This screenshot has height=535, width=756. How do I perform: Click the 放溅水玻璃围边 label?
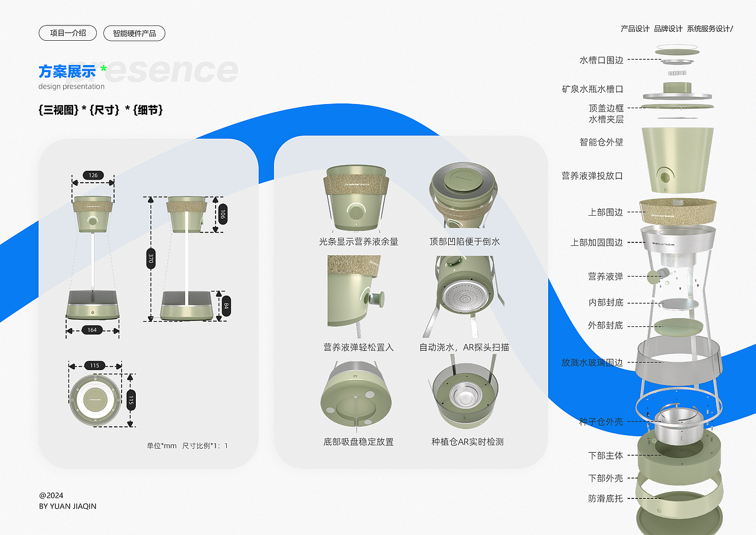(592, 363)
